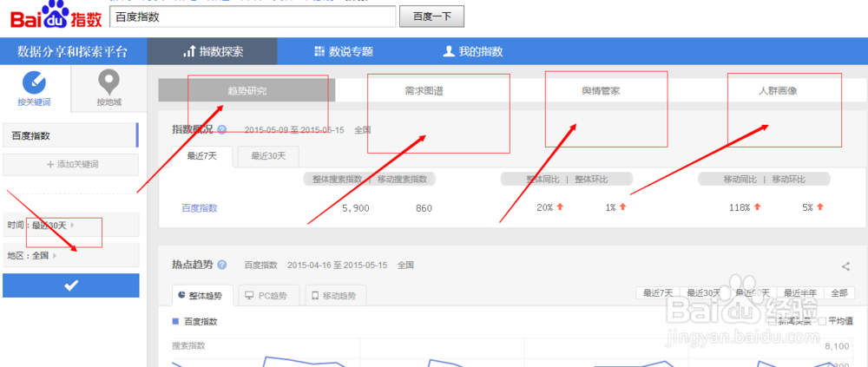Choose 最近半年 range in trend chart

[800, 293]
